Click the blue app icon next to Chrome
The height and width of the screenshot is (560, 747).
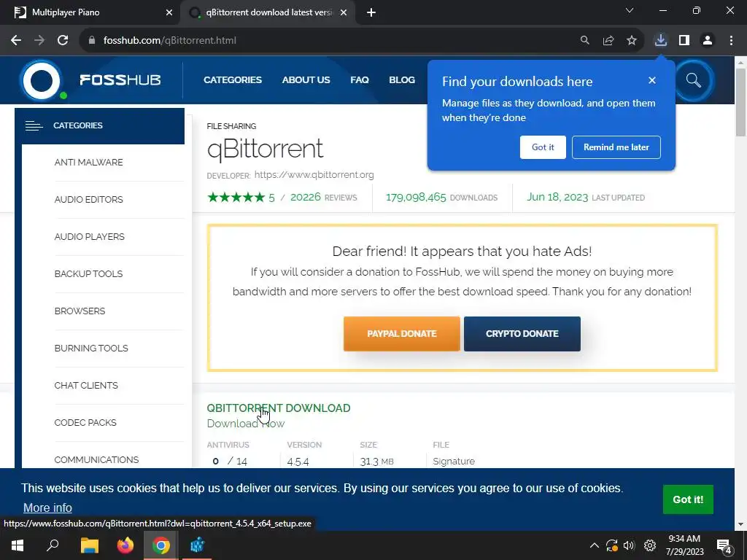point(197,545)
